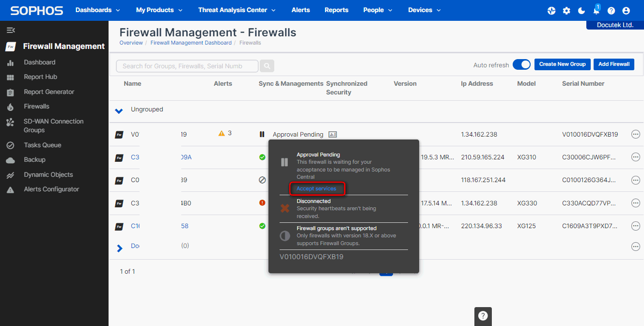The image size is (644, 326).
Task: Toggle the Auto refresh switch
Action: point(522,64)
